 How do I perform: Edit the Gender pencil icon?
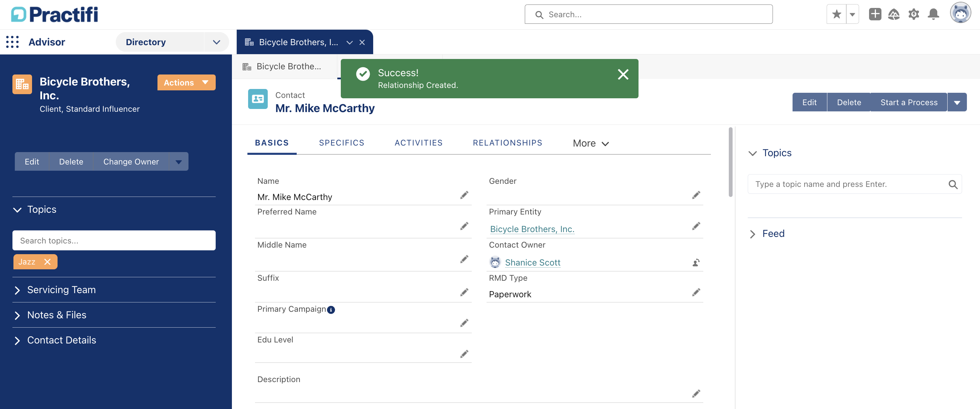(696, 195)
